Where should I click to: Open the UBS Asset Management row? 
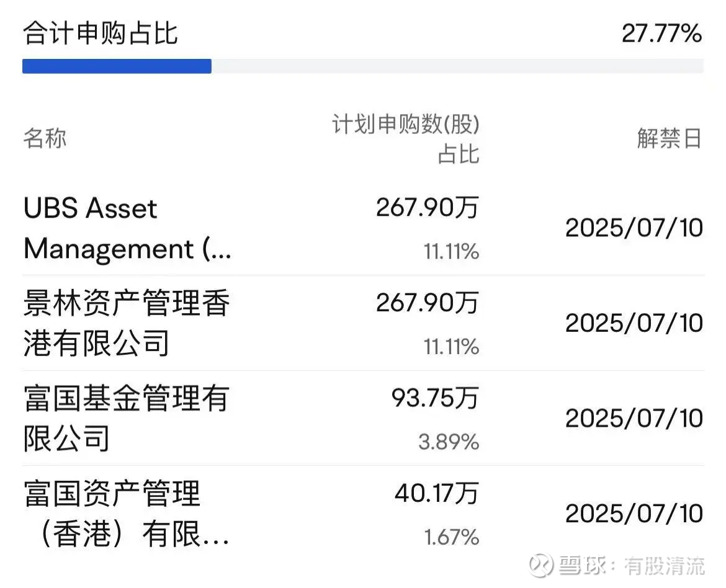[x=363, y=229]
